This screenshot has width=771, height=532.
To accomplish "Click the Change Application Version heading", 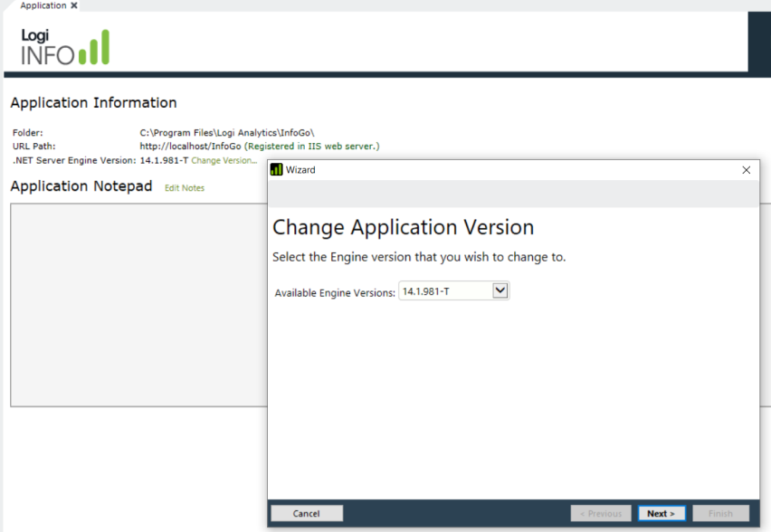I will [404, 228].
